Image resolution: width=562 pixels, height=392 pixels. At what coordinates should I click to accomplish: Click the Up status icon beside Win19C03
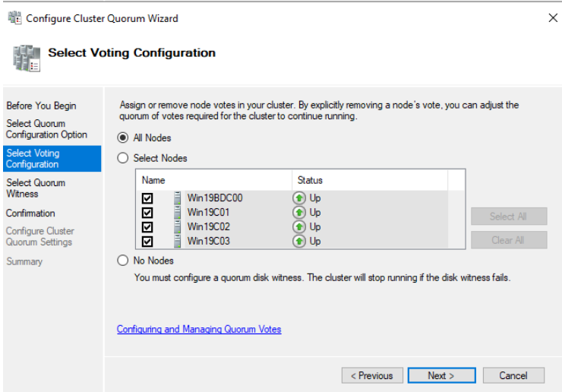pos(299,241)
